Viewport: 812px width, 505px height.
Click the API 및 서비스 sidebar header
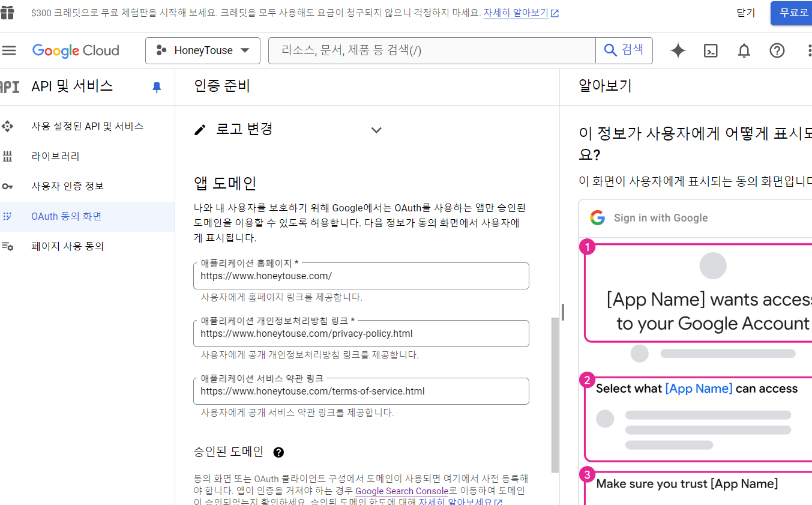72,86
